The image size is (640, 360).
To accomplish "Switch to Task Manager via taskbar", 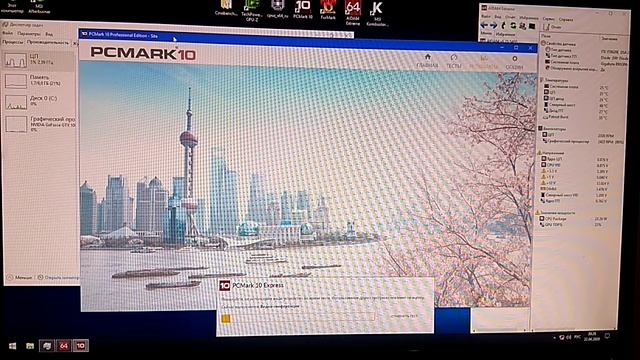I will pos(47,346).
